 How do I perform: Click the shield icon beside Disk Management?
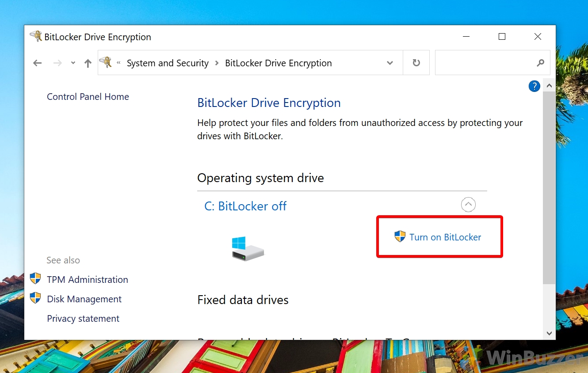[35, 298]
